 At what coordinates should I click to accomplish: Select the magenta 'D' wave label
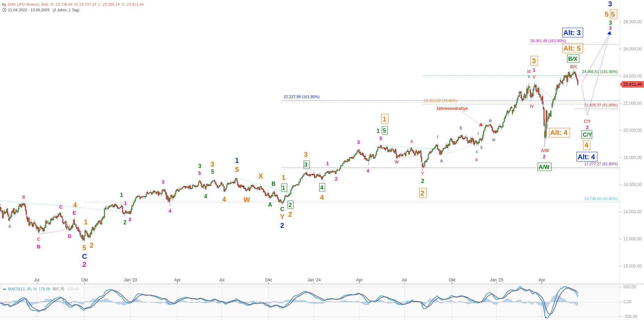click(x=70, y=236)
